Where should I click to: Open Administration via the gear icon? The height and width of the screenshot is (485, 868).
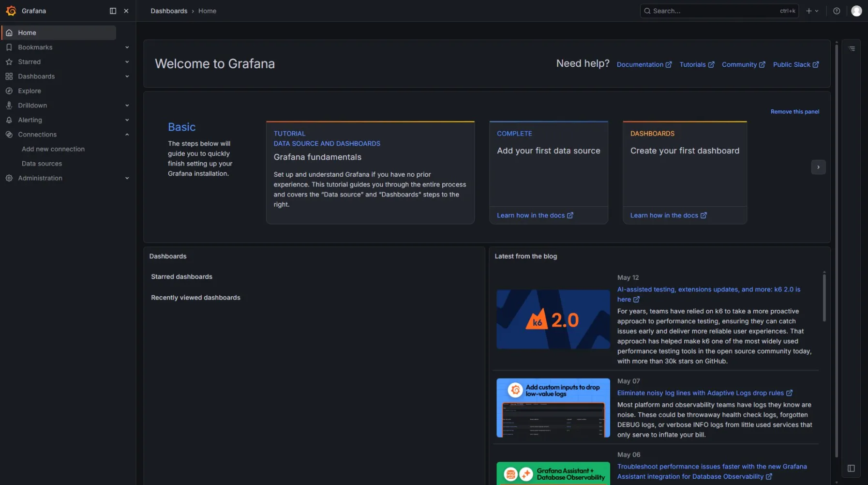click(x=9, y=178)
